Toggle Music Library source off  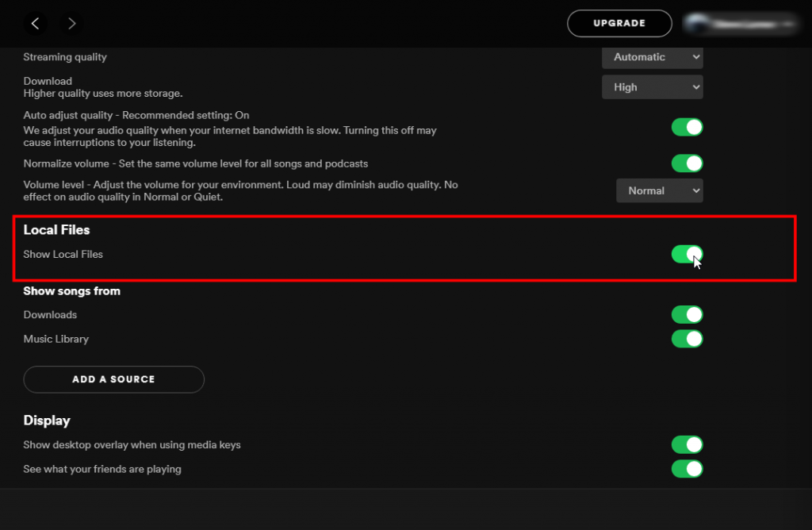tap(687, 339)
